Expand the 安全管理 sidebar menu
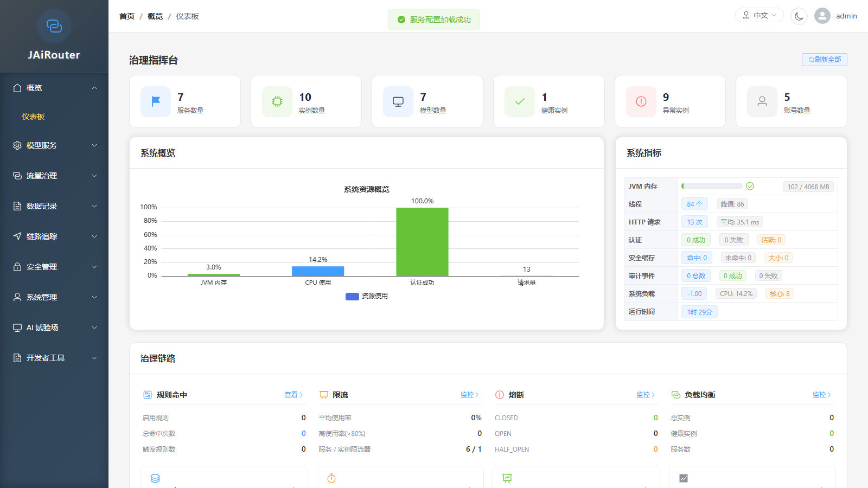868x488 pixels. click(x=54, y=267)
